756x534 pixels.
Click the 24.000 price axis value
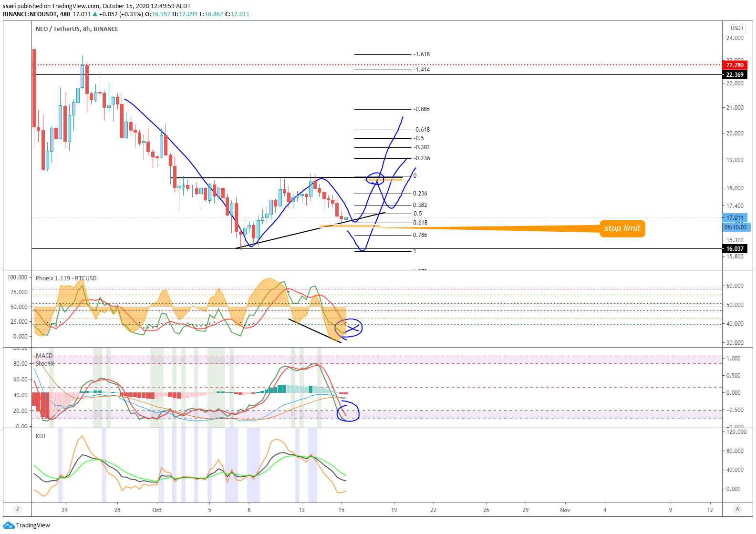(735, 38)
